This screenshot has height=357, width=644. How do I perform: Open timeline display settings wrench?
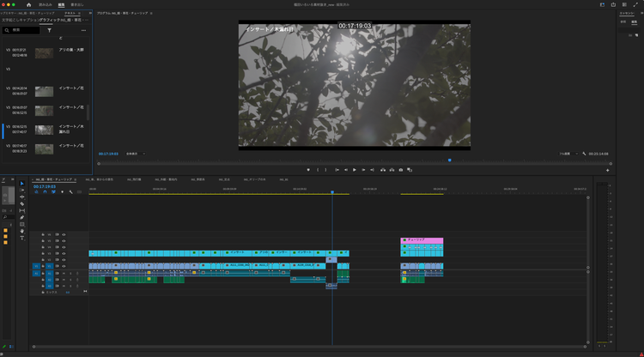click(70, 192)
